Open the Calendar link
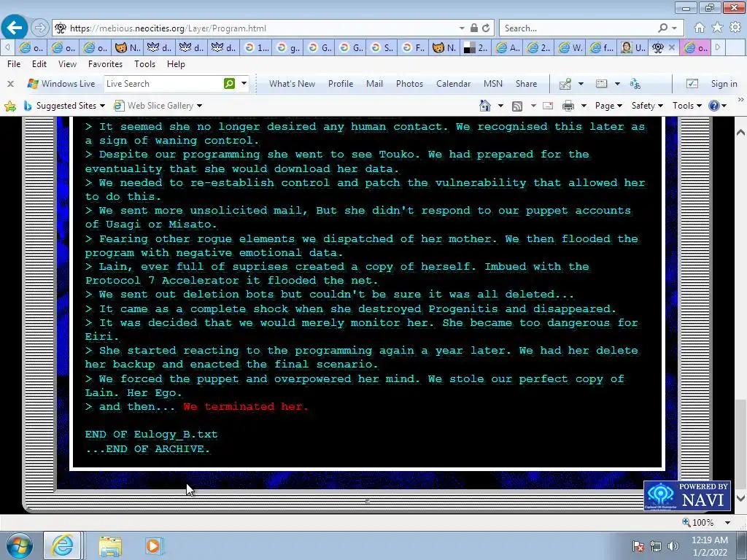The image size is (747, 560). [453, 84]
